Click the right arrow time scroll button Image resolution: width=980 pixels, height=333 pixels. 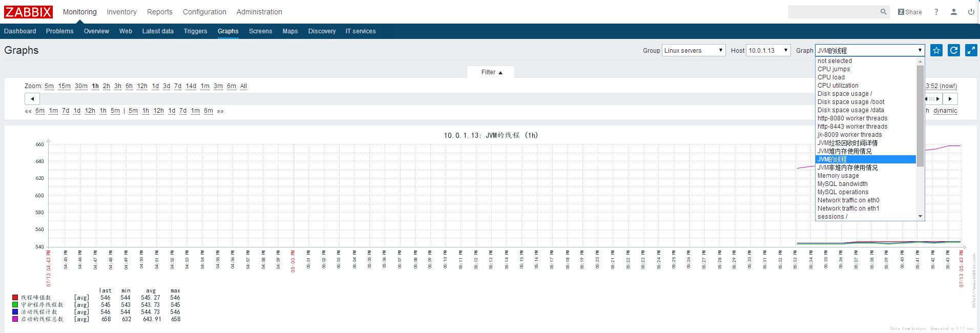point(950,99)
